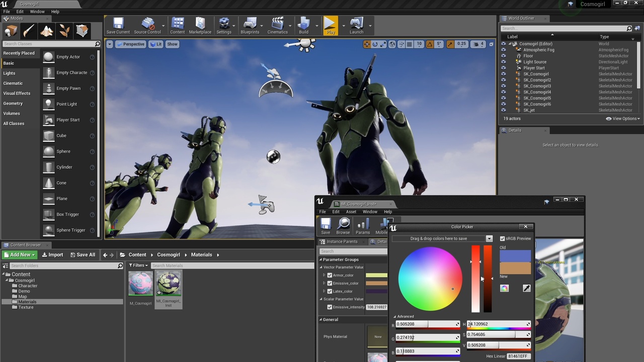The image size is (644, 362).
Task: Select the Geometry Editing mode icon
Action: 83,31
